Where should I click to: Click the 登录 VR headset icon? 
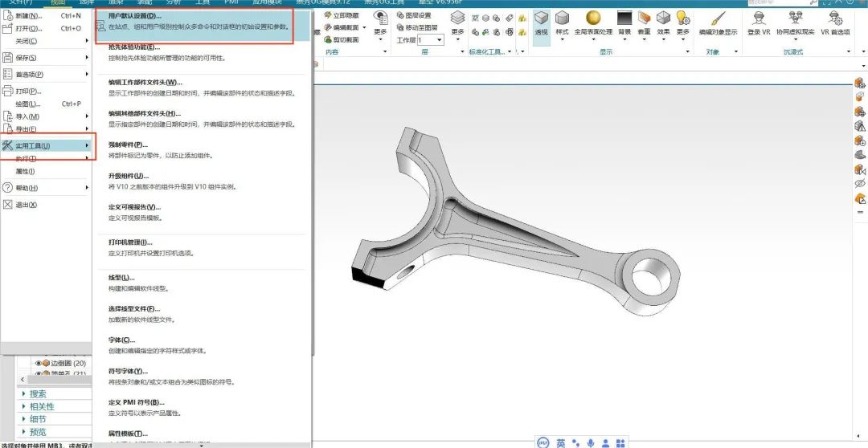point(759,18)
